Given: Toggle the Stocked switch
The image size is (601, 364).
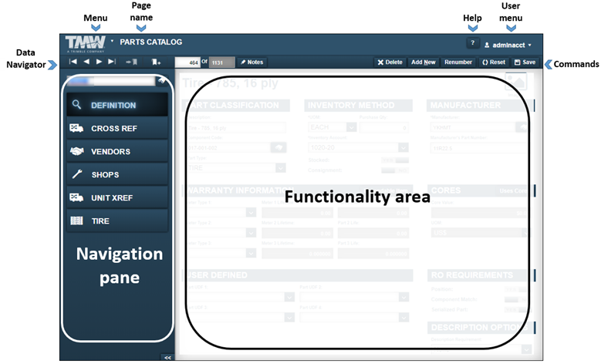Looking at the screenshot, I should coord(395,160).
